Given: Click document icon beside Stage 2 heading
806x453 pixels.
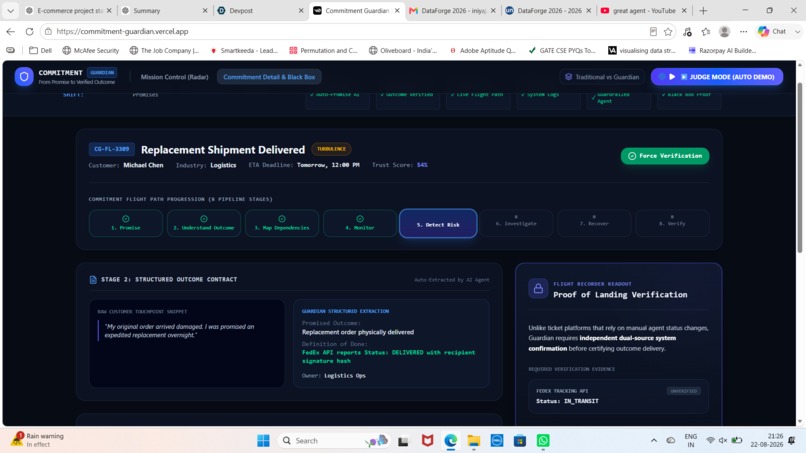Looking at the screenshot, I should pos(93,280).
